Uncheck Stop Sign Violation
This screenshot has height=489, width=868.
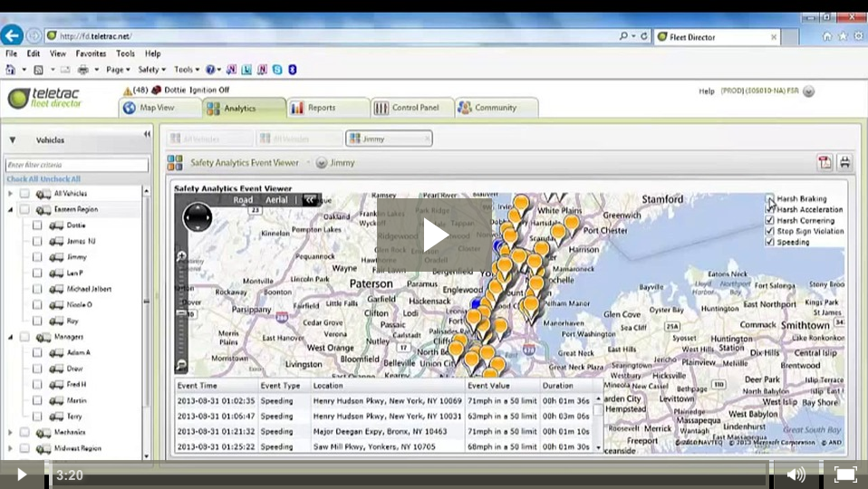[769, 231]
